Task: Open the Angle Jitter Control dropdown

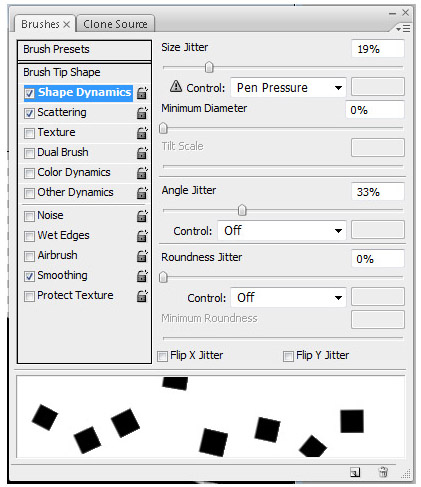Action: tap(282, 231)
